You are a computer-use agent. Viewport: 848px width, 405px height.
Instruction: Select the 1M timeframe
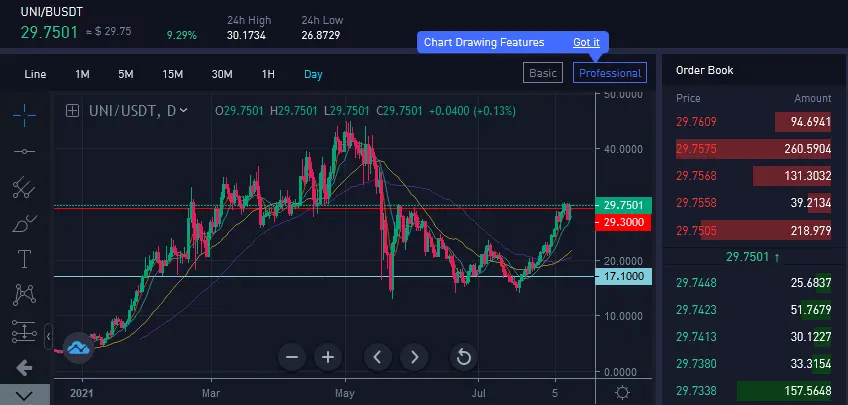(x=82, y=74)
